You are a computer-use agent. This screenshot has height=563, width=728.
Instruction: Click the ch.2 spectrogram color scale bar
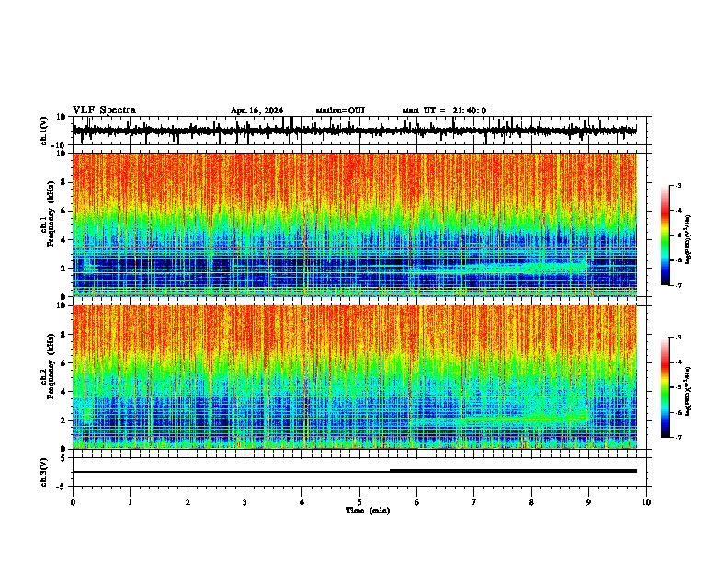(665, 387)
